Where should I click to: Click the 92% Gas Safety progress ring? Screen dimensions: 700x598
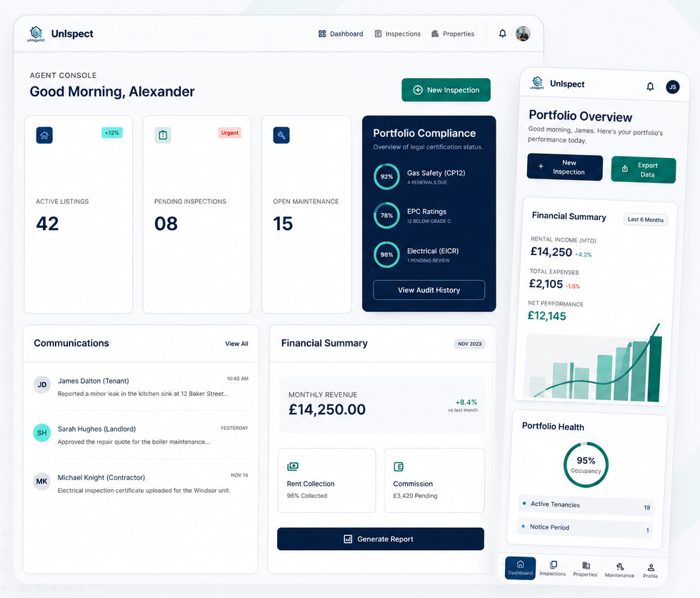(386, 176)
